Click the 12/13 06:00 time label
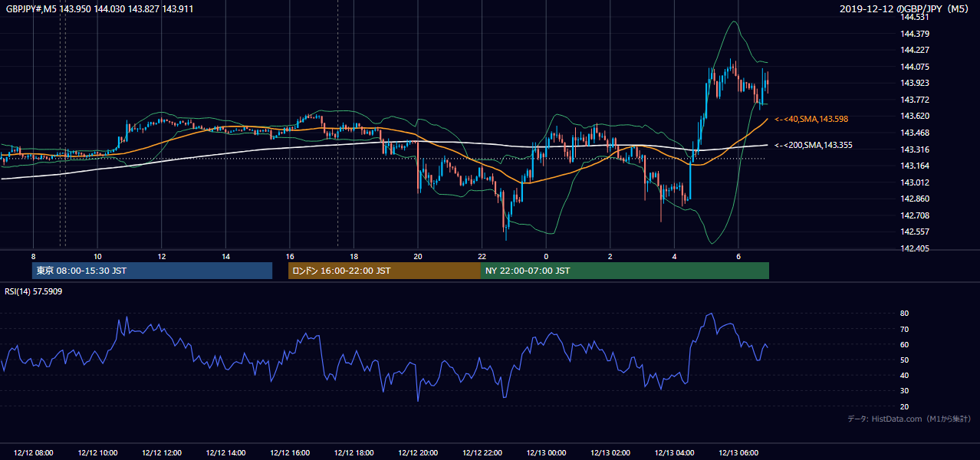This screenshot has width=980, height=460. [738, 453]
